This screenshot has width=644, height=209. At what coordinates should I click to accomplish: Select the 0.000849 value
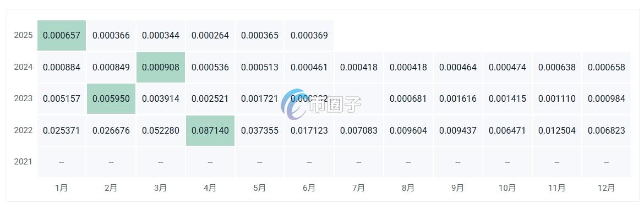click(111, 67)
